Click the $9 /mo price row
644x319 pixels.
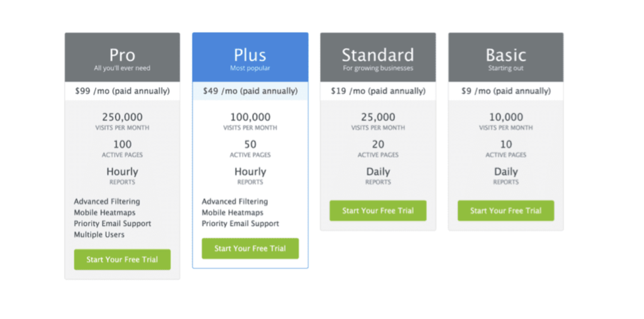(x=506, y=91)
